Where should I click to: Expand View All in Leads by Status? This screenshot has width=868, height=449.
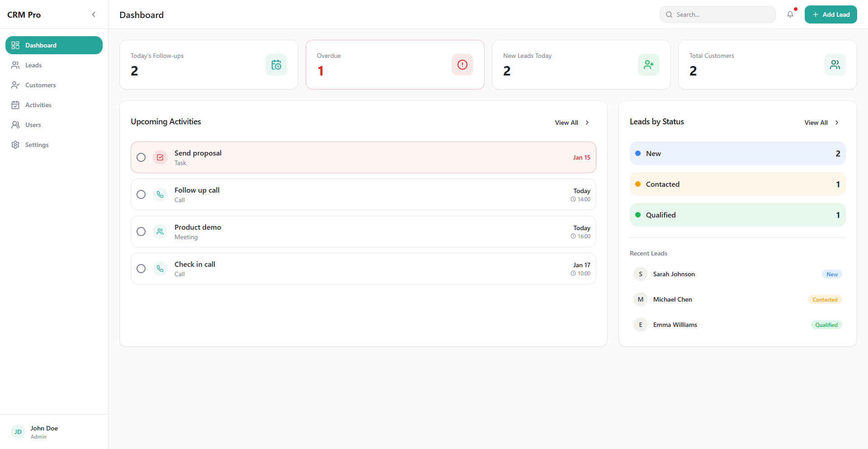click(x=821, y=123)
